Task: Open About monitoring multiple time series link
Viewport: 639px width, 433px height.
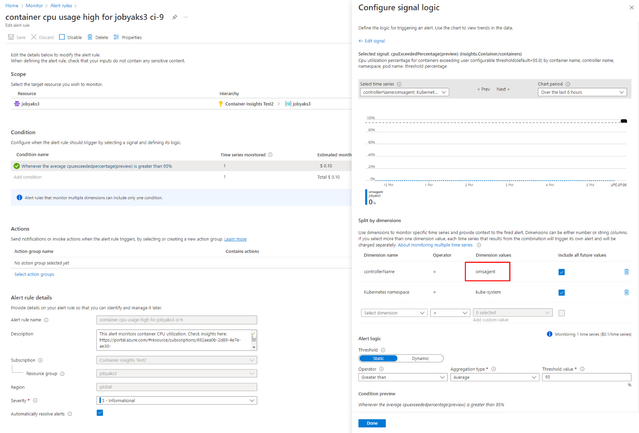Action: (x=435, y=245)
